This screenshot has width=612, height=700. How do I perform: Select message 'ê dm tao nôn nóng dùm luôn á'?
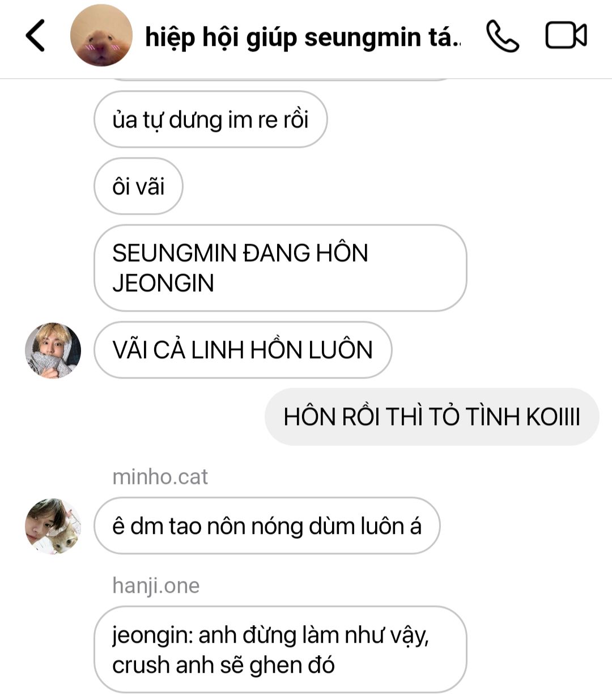(267, 526)
